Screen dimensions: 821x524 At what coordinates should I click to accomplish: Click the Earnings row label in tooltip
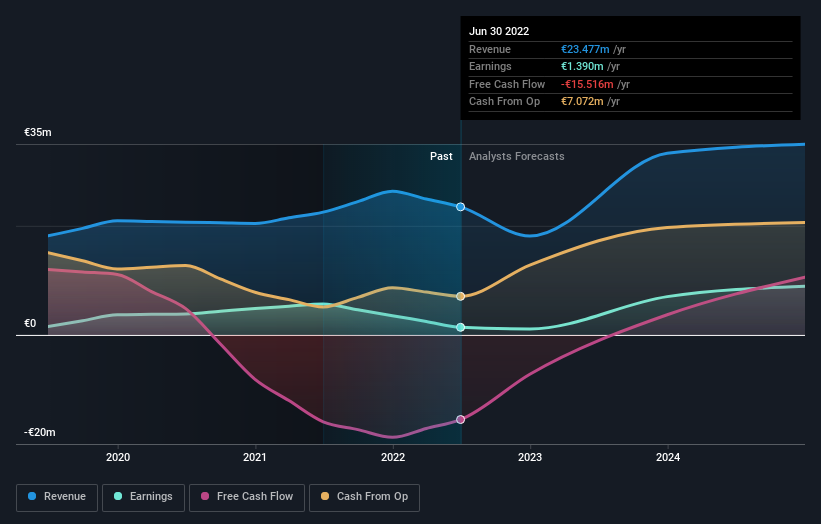click(x=490, y=66)
